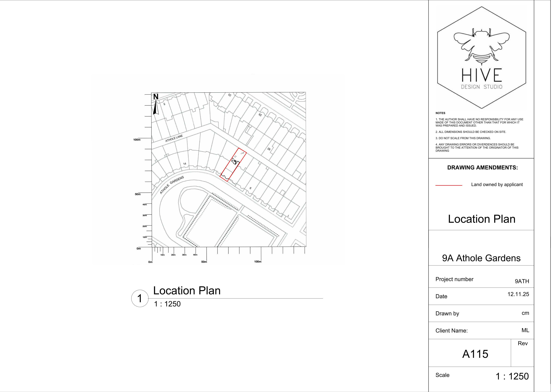Click the 'Land owned by applicant' legend text
554x392 pixels.
pyautogui.click(x=497, y=185)
